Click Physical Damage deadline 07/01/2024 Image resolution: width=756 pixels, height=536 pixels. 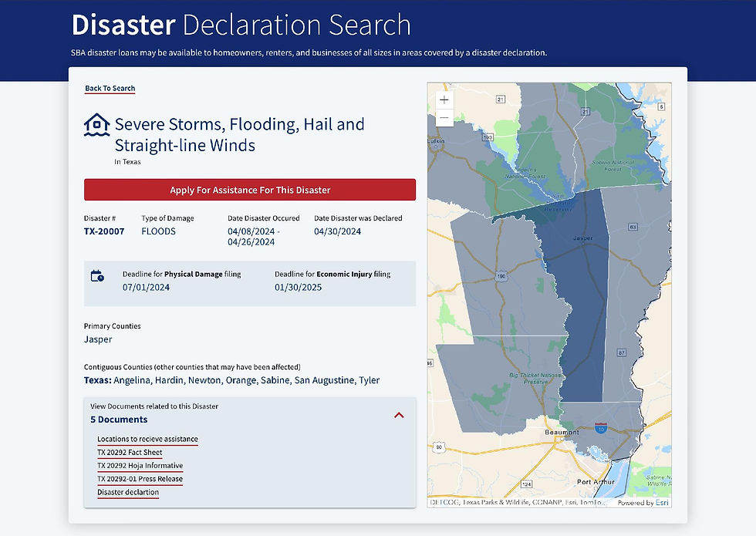coord(146,287)
